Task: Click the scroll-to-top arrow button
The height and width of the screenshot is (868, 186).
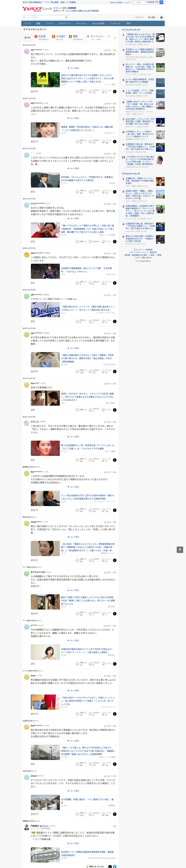Action: pyautogui.click(x=180, y=550)
